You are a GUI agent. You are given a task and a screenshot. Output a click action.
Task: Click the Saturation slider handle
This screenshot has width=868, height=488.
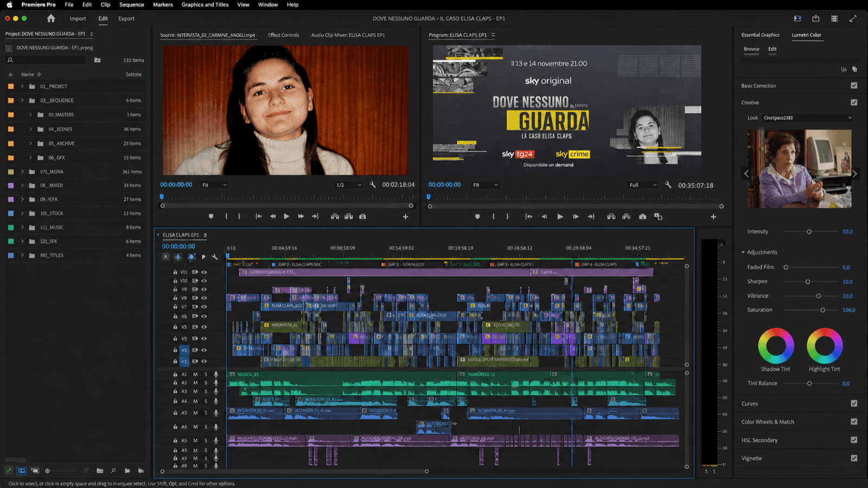point(822,310)
